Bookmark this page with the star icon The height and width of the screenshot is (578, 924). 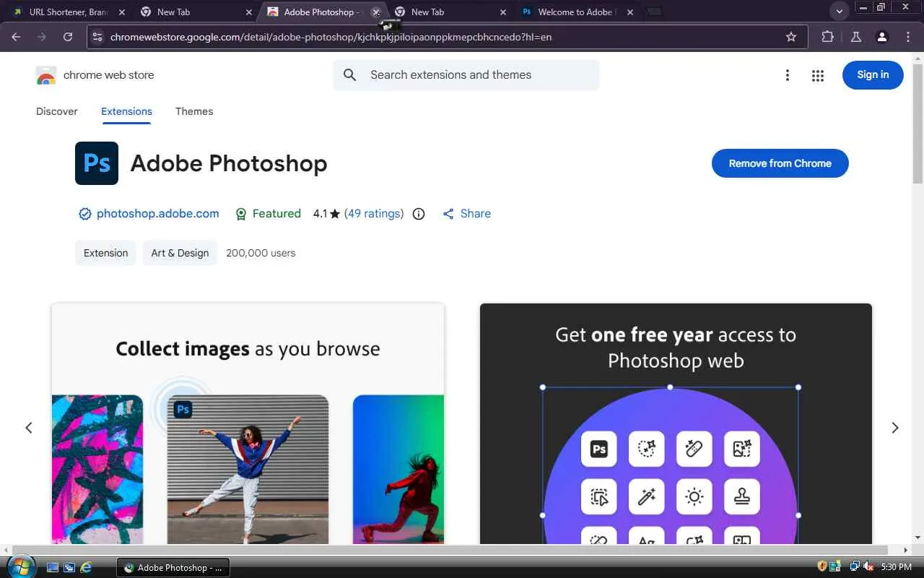pos(791,37)
